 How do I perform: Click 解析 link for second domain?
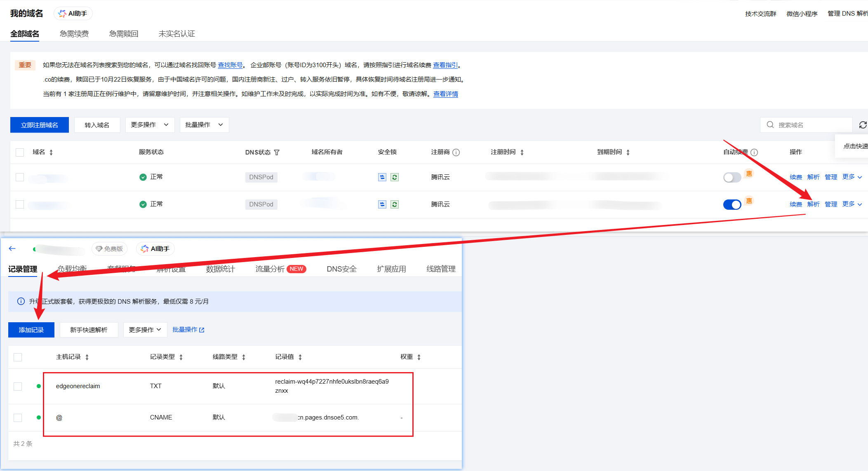pos(813,204)
